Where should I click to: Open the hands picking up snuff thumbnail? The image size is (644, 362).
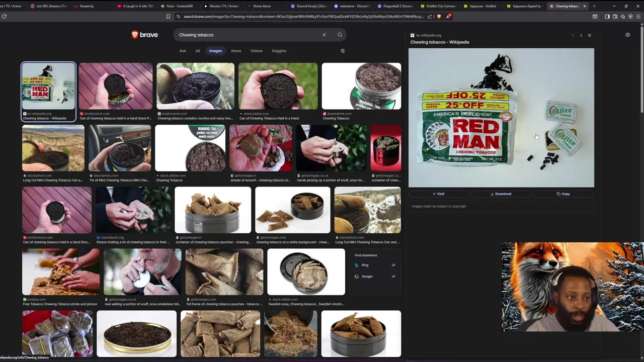[x=332, y=148]
